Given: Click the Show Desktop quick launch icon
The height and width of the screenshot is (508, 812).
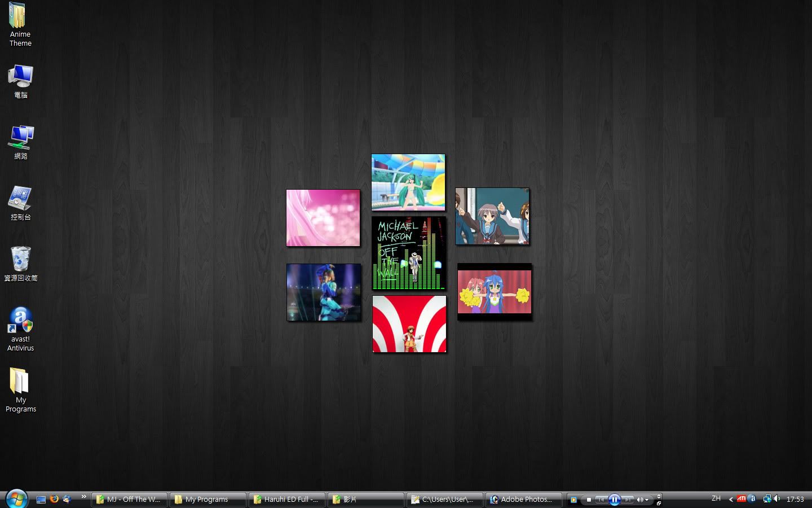Looking at the screenshot, I should click(x=41, y=499).
